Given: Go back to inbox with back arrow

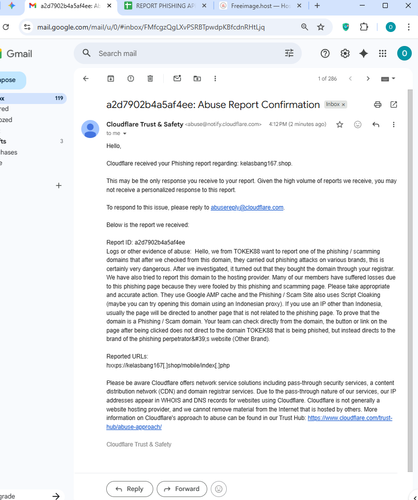Looking at the screenshot, I should [x=86, y=79].
